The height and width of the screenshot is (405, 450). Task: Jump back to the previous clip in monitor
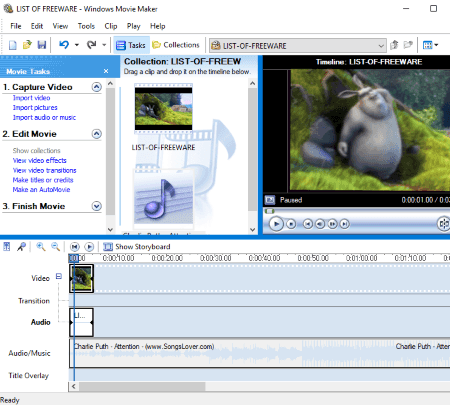click(308, 224)
